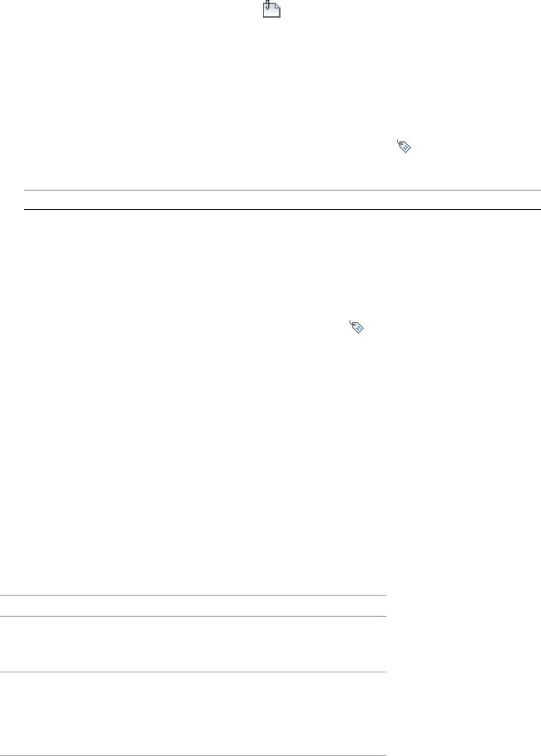This screenshot has height=756, width=541.
Task: Click the string loop of lower tag icon
Action: 351,324
